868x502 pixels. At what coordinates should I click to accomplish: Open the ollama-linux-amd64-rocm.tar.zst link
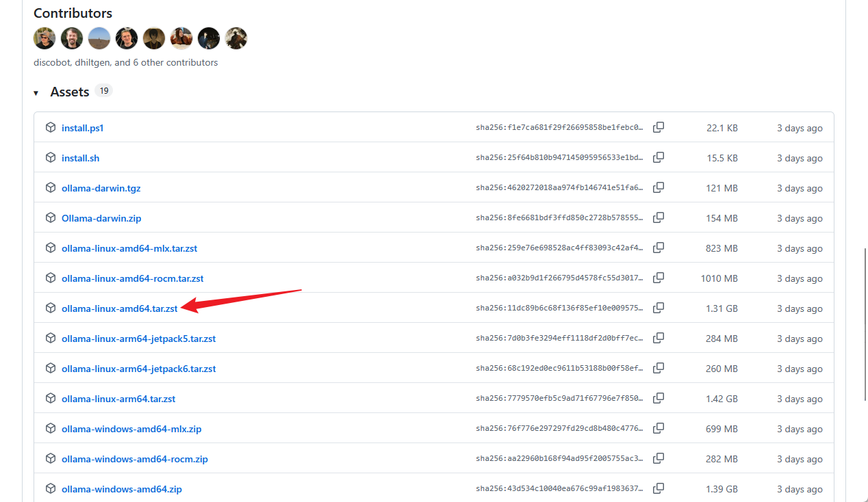tap(132, 278)
